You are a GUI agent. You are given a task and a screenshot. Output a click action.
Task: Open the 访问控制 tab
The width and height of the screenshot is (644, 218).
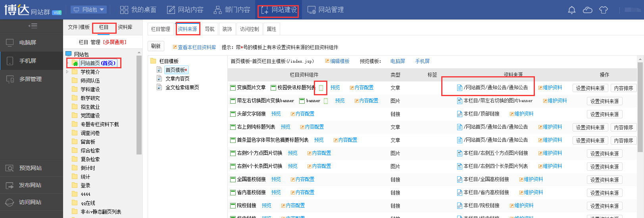249,29
